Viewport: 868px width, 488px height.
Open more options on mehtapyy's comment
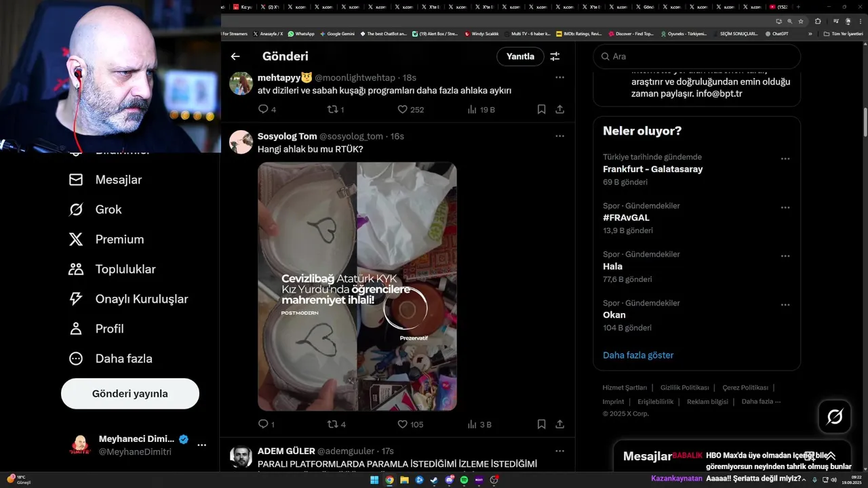tap(560, 77)
